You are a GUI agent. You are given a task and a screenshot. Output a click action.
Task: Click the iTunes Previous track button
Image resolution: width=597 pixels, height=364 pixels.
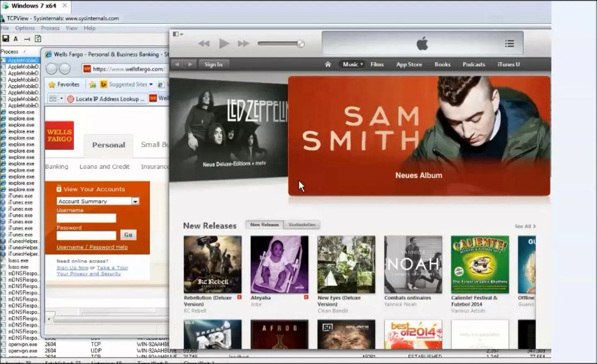coord(204,44)
